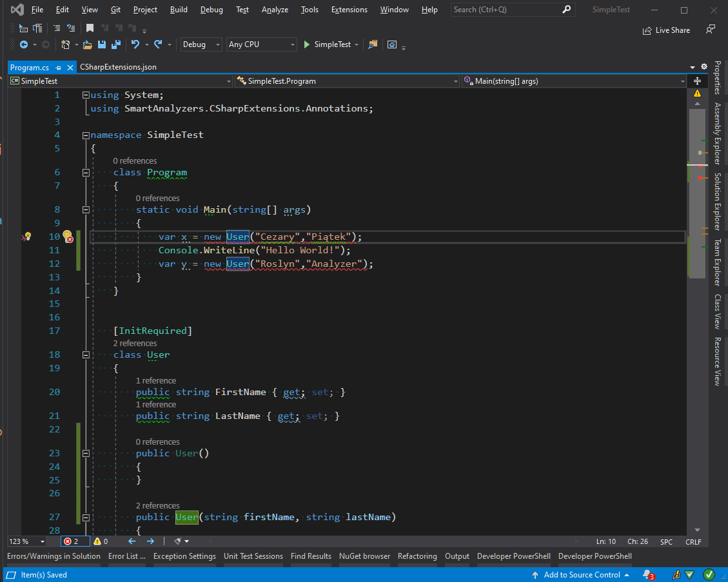Click the Live Share button
Image resolution: width=728 pixels, height=582 pixels.
[666, 30]
